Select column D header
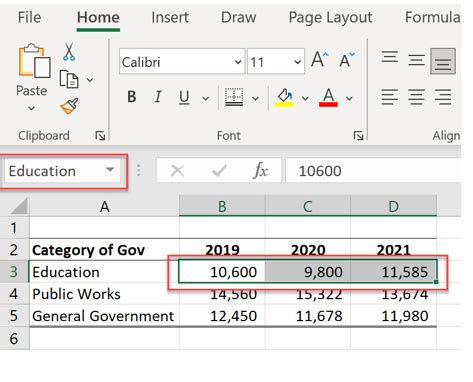Screen dimensions: 473x382 pos(394,207)
